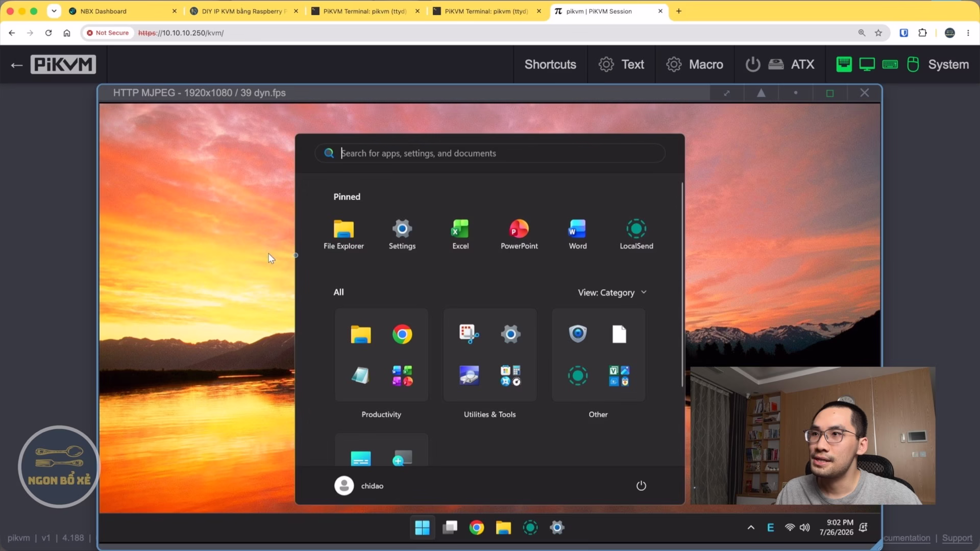Open the browser tab search dropdown
The width and height of the screenshot is (980, 551).
pyautogui.click(x=54, y=11)
